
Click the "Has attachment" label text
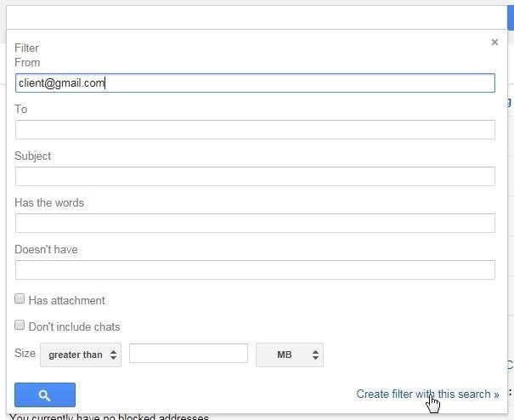click(66, 300)
